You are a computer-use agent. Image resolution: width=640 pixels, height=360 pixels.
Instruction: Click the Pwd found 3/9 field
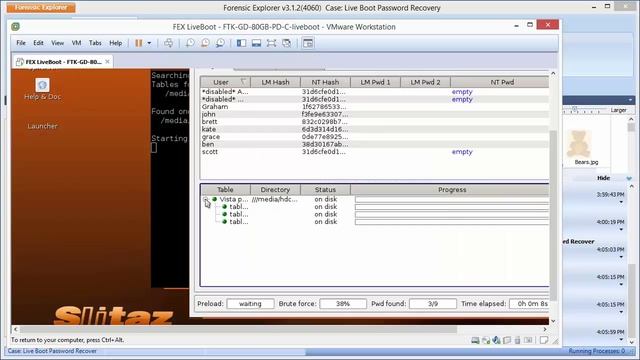pos(433,304)
